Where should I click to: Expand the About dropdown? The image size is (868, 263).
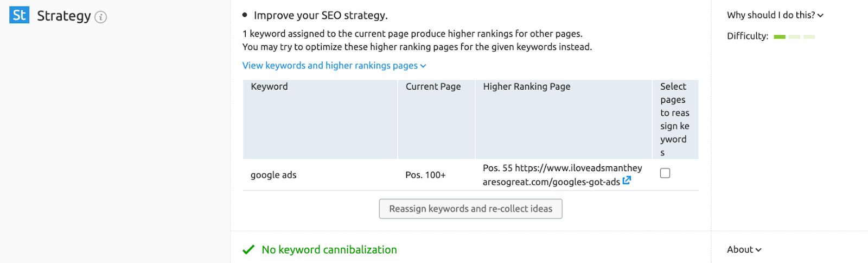(x=744, y=249)
